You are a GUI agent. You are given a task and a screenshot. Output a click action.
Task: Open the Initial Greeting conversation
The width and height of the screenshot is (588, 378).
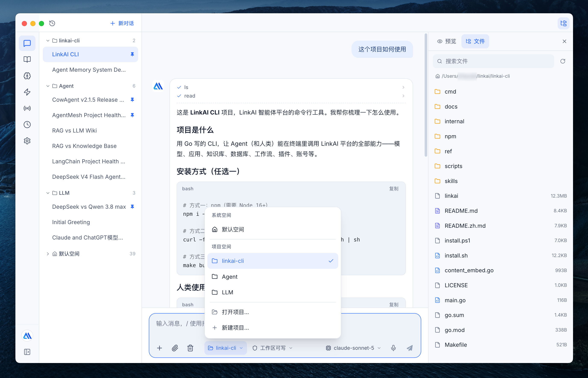[90, 222]
